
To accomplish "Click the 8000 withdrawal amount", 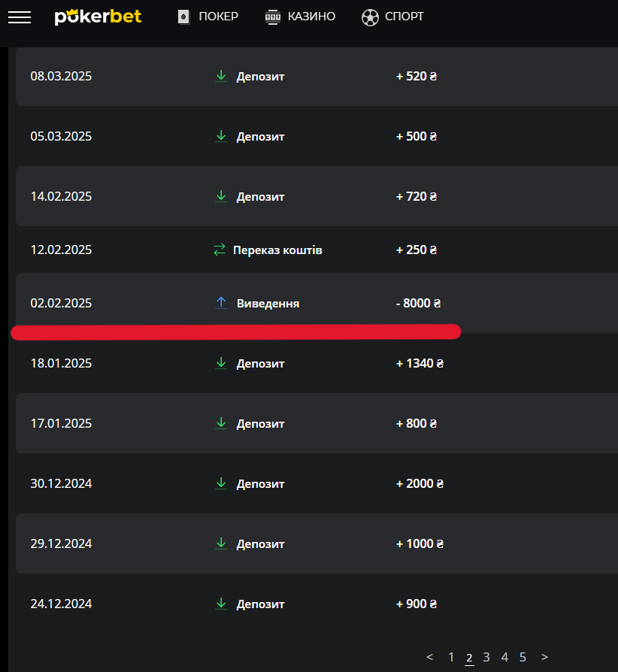I will (418, 303).
